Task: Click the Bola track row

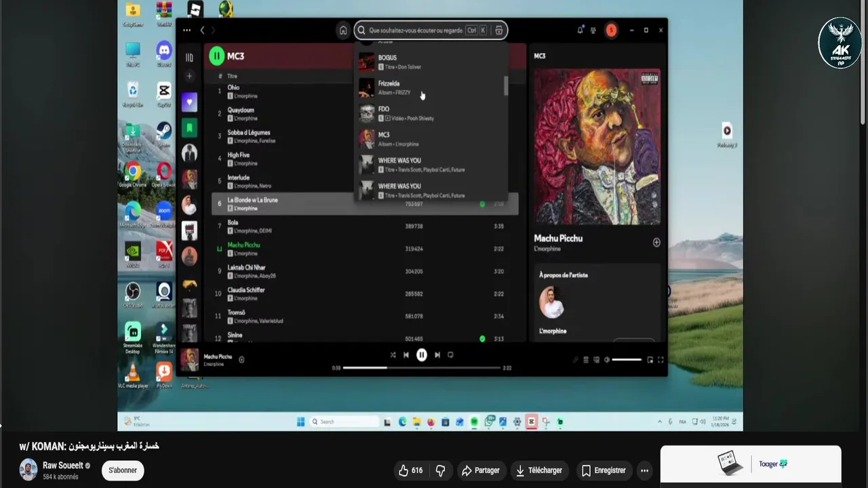Action: tap(365, 226)
